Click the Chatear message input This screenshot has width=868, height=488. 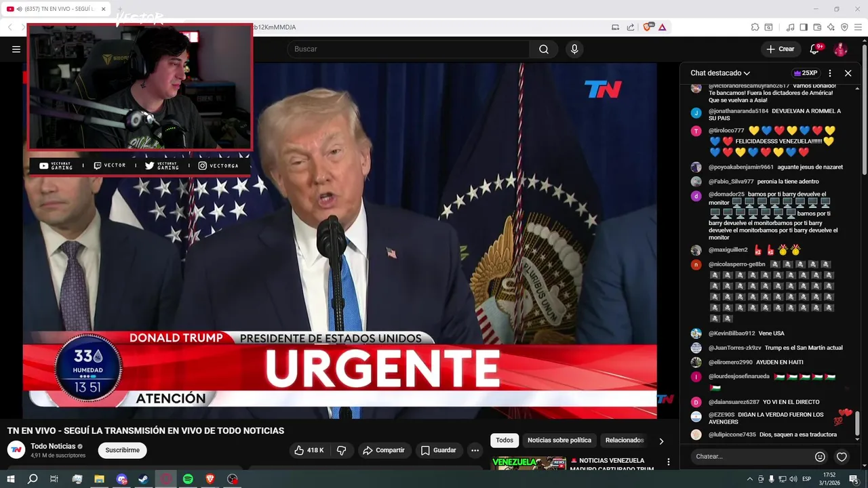coord(751,457)
